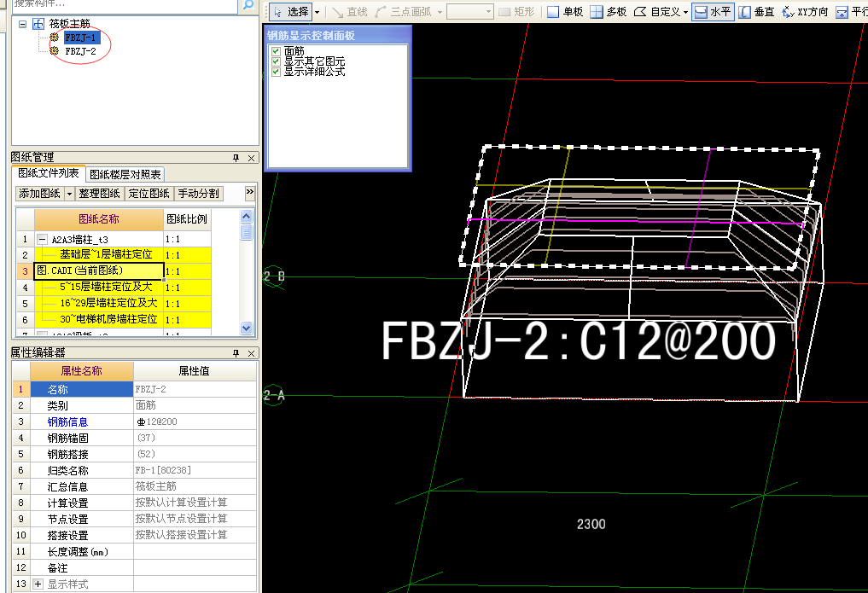The height and width of the screenshot is (593, 868).
Task: Click the 钢筋信息 property name
Action: coord(67,422)
